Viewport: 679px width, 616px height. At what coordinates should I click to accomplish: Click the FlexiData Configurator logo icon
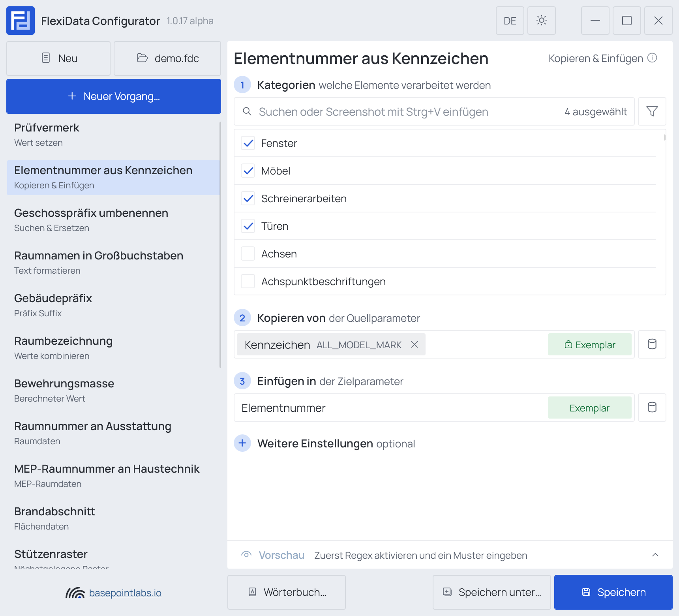tap(21, 21)
